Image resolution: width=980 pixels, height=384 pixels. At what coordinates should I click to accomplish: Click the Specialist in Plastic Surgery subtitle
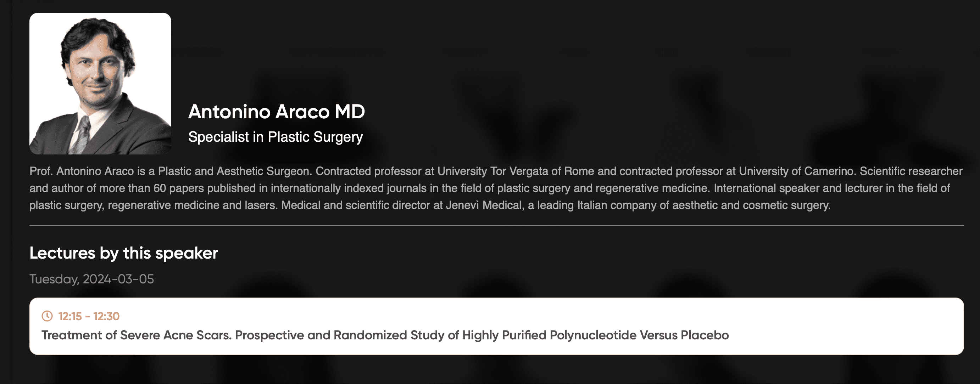(275, 137)
